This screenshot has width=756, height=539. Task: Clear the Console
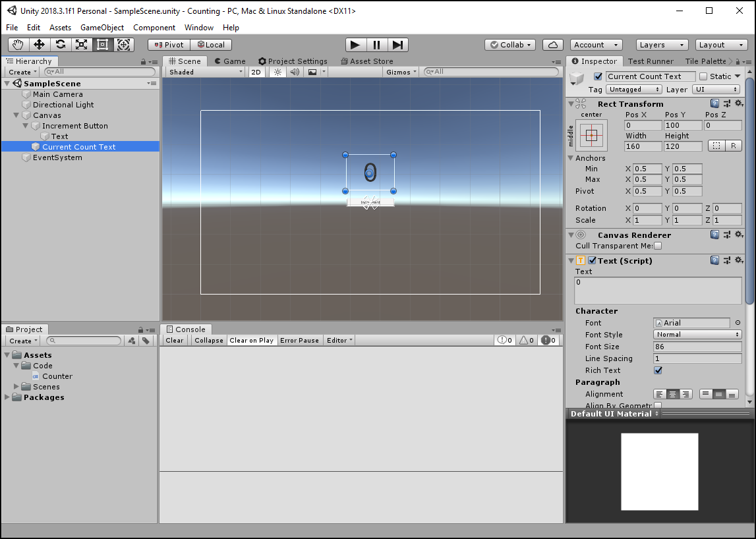point(174,340)
